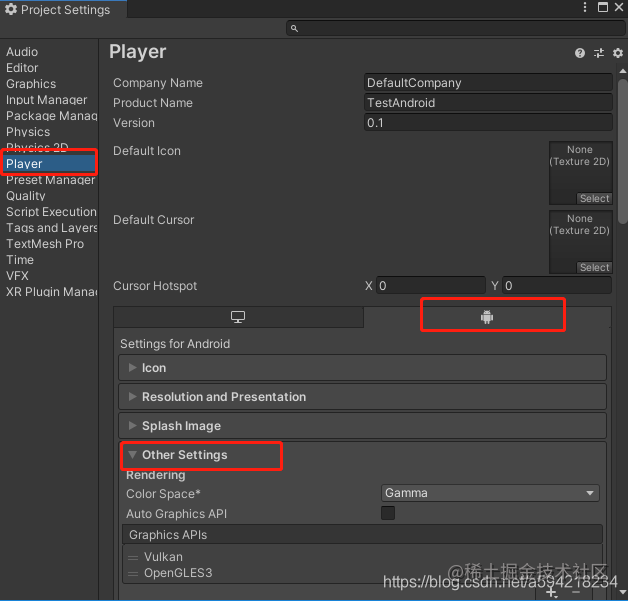Grab the OpenGLES3 reorder handle
The height and width of the screenshot is (601, 628).
click(133, 573)
